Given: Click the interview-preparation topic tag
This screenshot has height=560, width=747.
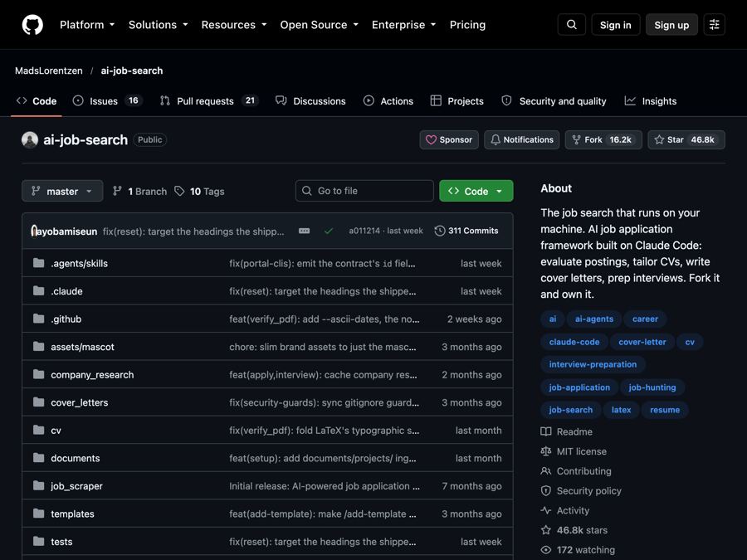Looking at the screenshot, I should [593, 364].
